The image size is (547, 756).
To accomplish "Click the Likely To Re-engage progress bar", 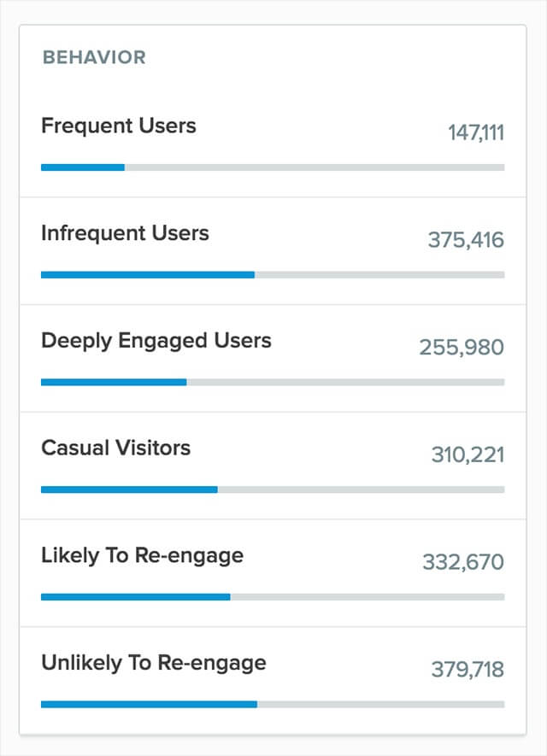I will pyautogui.click(x=272, y=597).
